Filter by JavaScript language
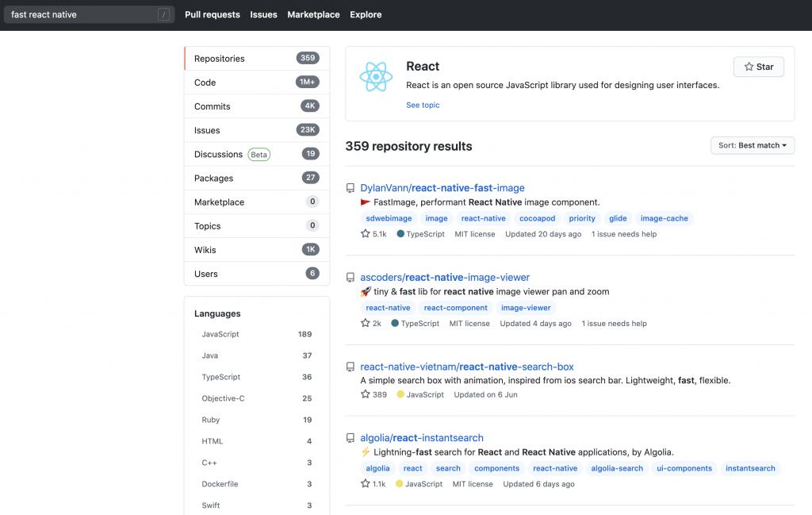 click(x=257, y=334)
